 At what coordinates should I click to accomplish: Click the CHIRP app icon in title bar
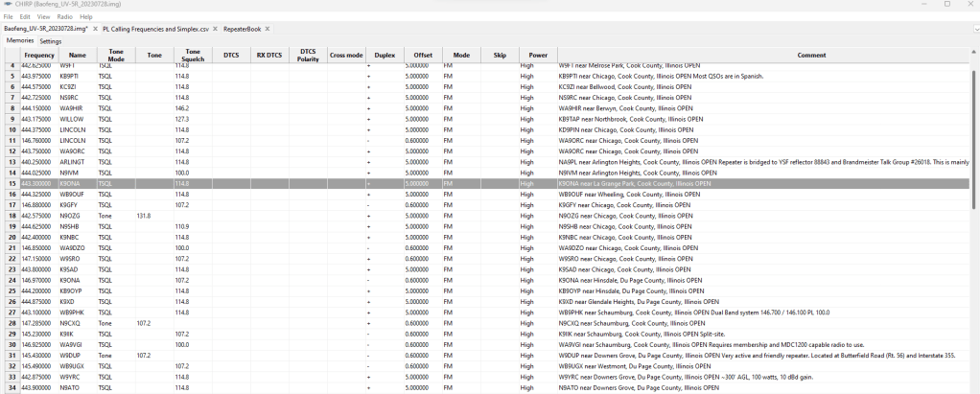click(10, 5)
